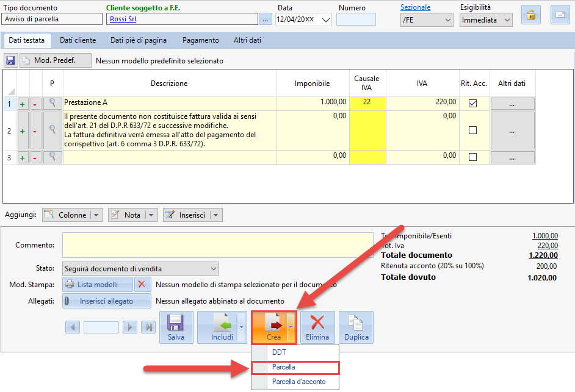The image size is (575, 392).
Task: Click the Elimina red X button
Action: point(317,327)
